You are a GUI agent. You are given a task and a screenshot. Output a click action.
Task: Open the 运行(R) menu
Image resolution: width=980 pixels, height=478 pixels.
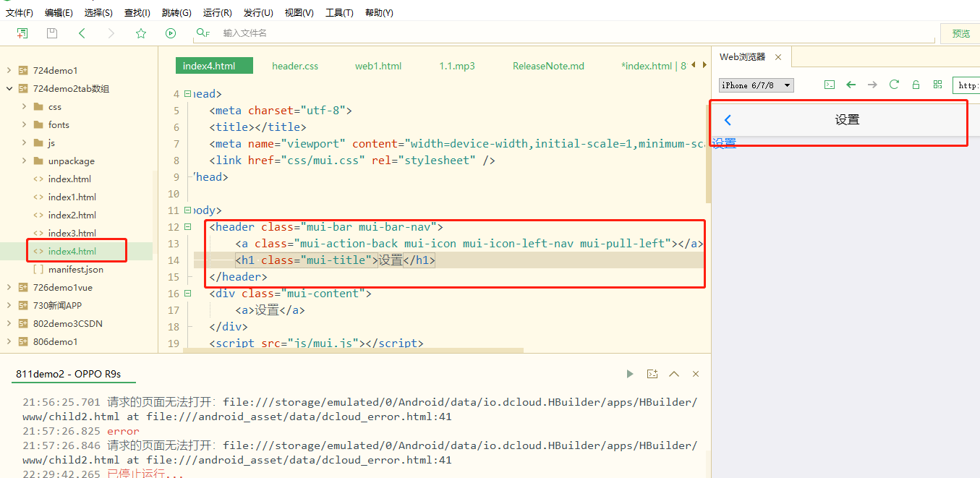tap(218, 13)
